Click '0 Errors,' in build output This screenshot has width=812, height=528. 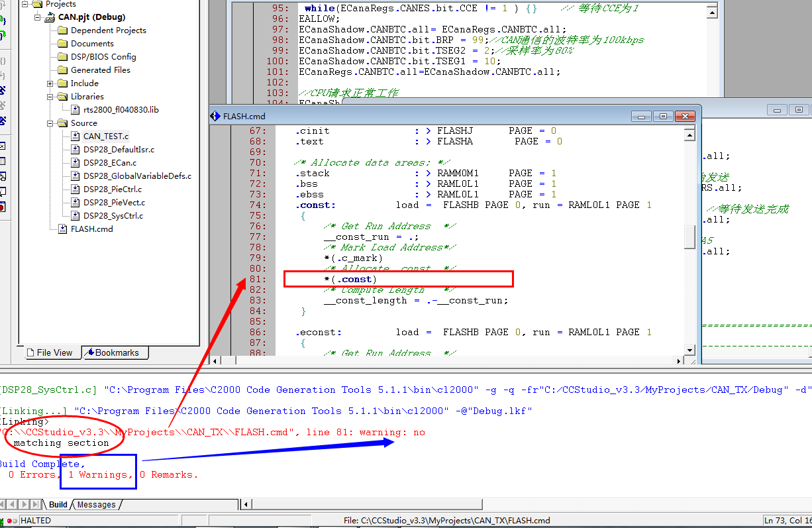coord(34,474)
